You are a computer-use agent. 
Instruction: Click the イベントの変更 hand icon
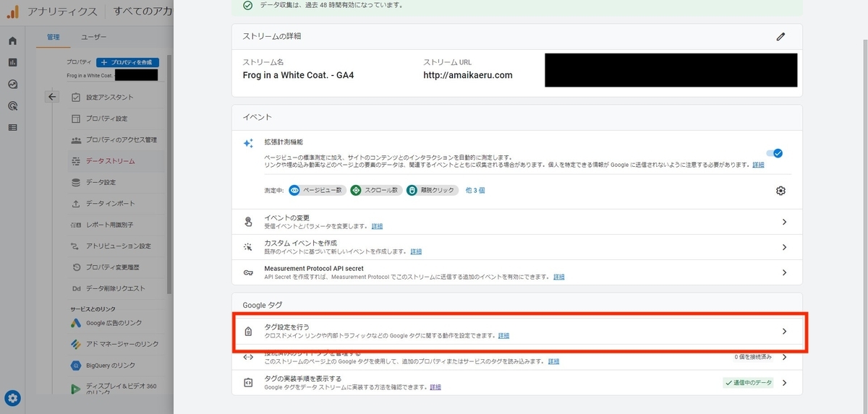[248, 222]
